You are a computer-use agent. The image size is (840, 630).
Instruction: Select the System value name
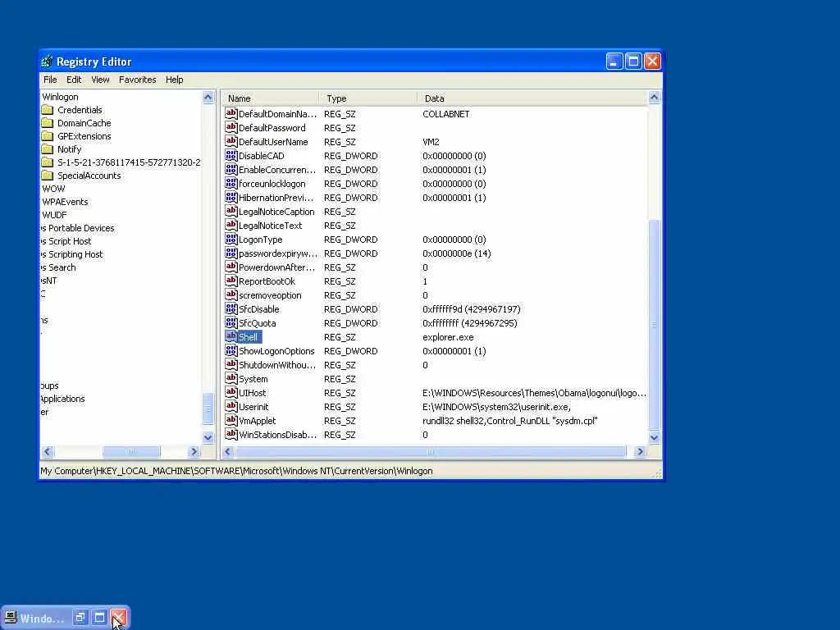point(253,379)
